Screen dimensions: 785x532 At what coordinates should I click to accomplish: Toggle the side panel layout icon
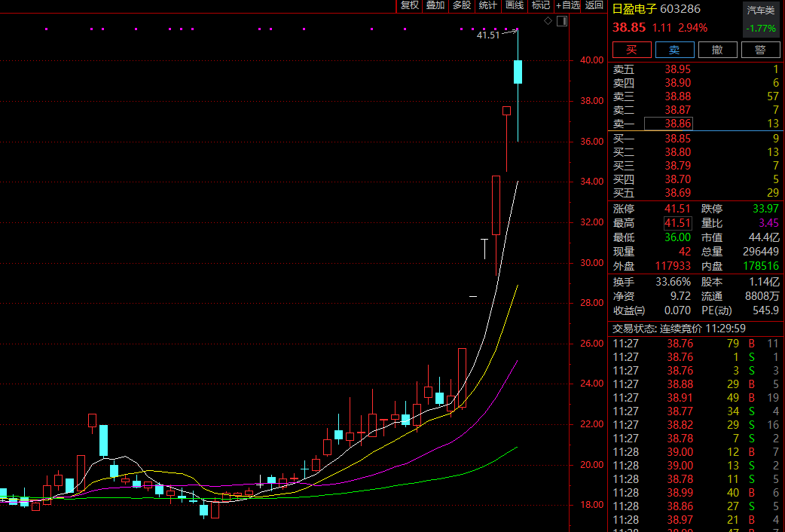(561, 21)
